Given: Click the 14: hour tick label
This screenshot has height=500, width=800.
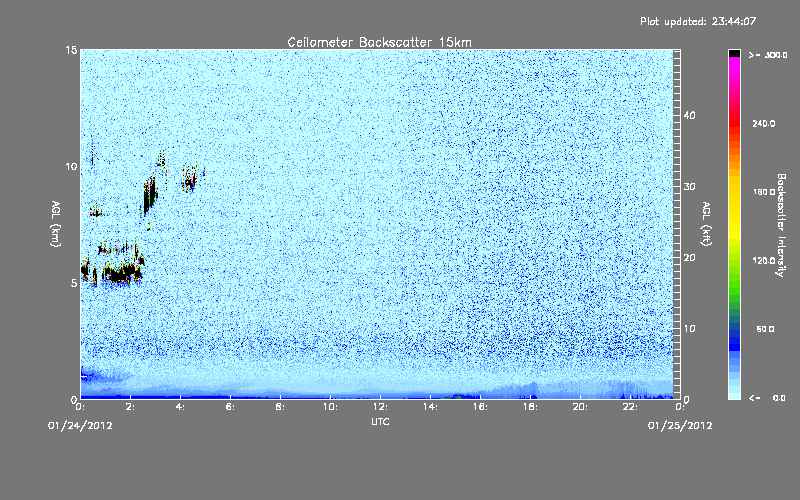Looking at the screenshot, I should tap(431, 407).
